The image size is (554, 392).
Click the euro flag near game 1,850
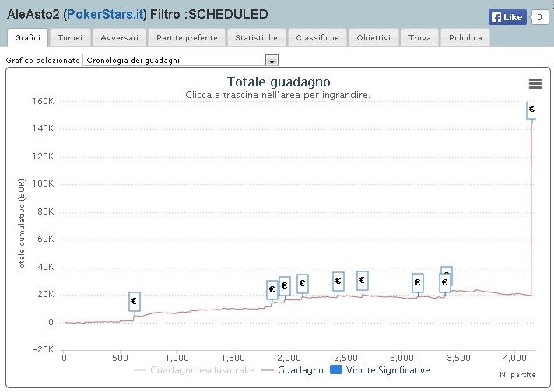pos(272,290)
